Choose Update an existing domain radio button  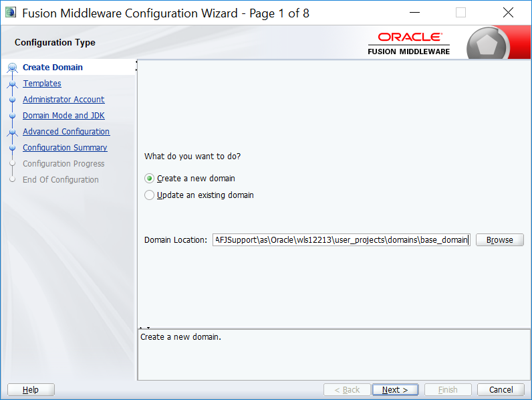click(x=150, y=195)
